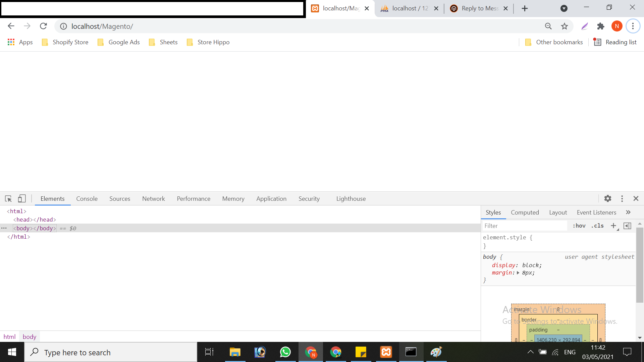Switch to the Computed tab
Viewport: 644px width, 362px height.
[x=525, y=212]
